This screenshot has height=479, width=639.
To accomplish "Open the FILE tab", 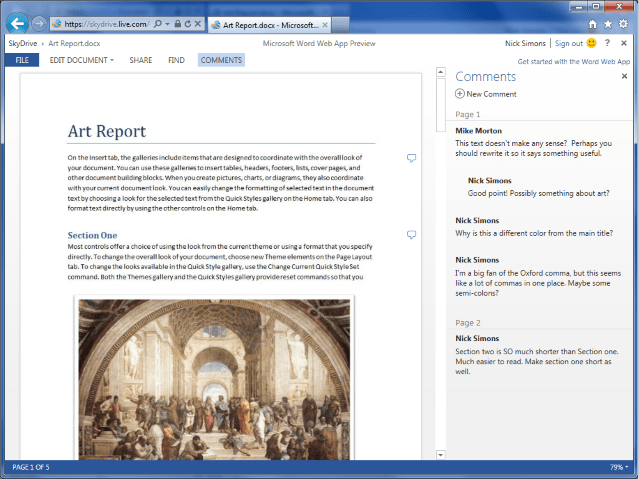I will (22, 60).
